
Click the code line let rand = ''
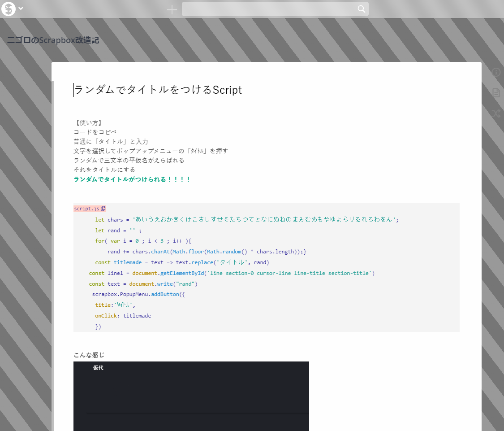118,231
